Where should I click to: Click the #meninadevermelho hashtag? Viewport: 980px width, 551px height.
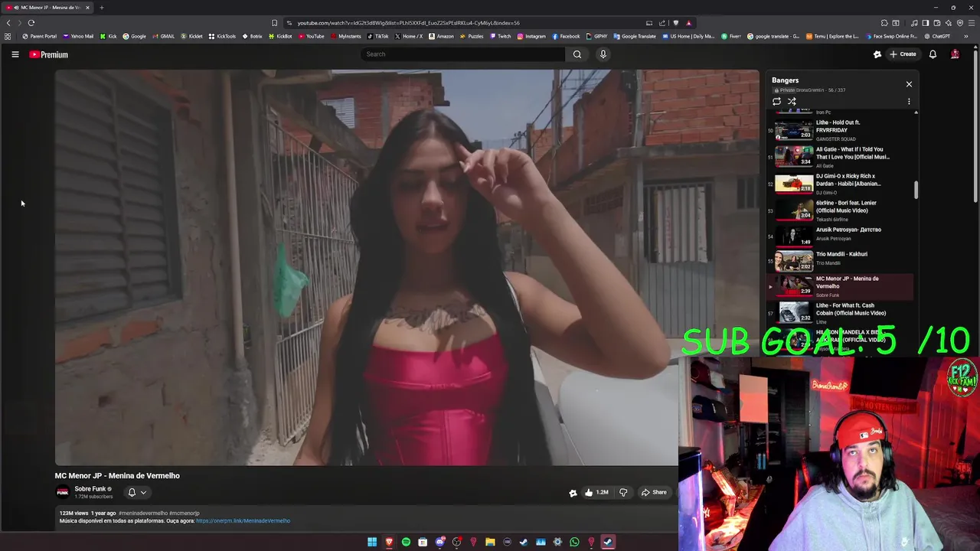click(x=143, y=514)
